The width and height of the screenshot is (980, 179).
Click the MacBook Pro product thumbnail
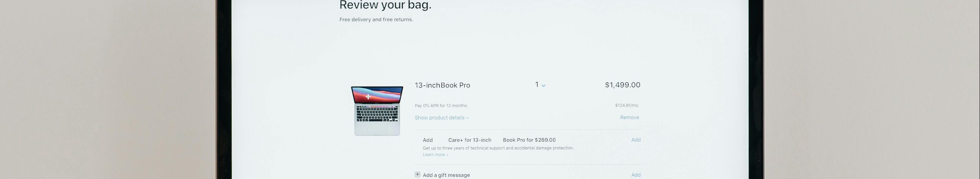coord(377,110)
